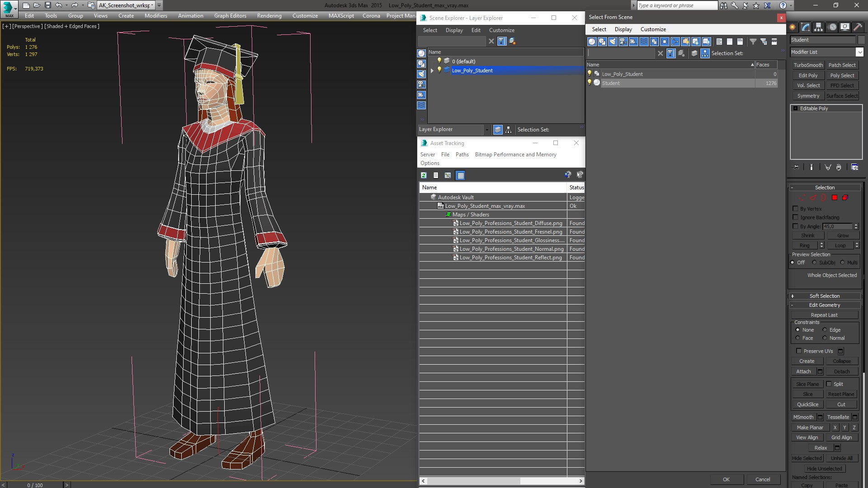
Task: Click OK in Select From Scene dialog
Action: (726, 479)
